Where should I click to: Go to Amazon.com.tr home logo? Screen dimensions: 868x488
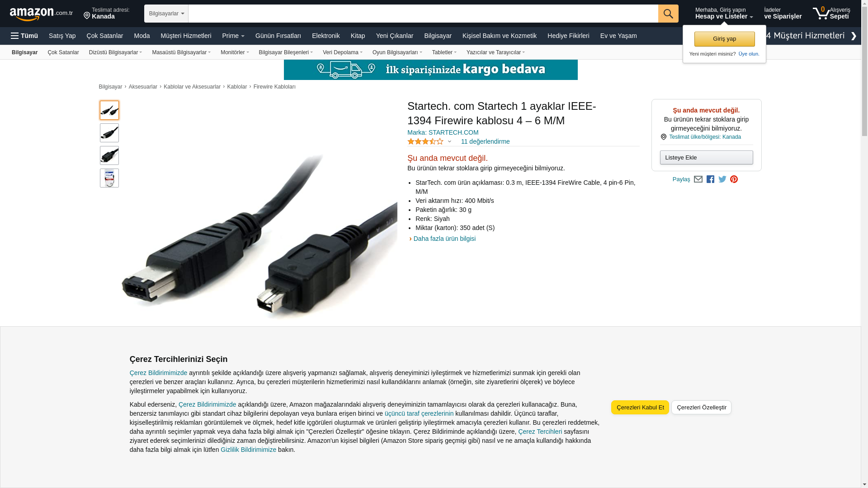click(41, 14)
